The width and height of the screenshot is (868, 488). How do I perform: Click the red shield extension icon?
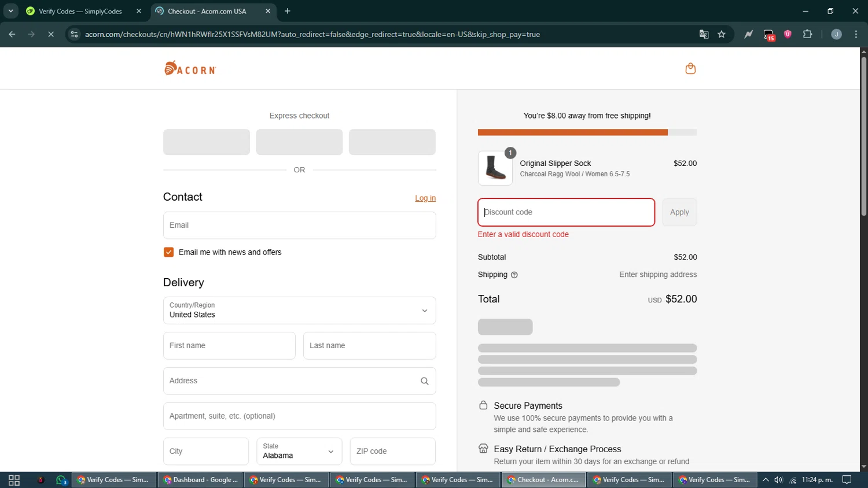(788, 35)
